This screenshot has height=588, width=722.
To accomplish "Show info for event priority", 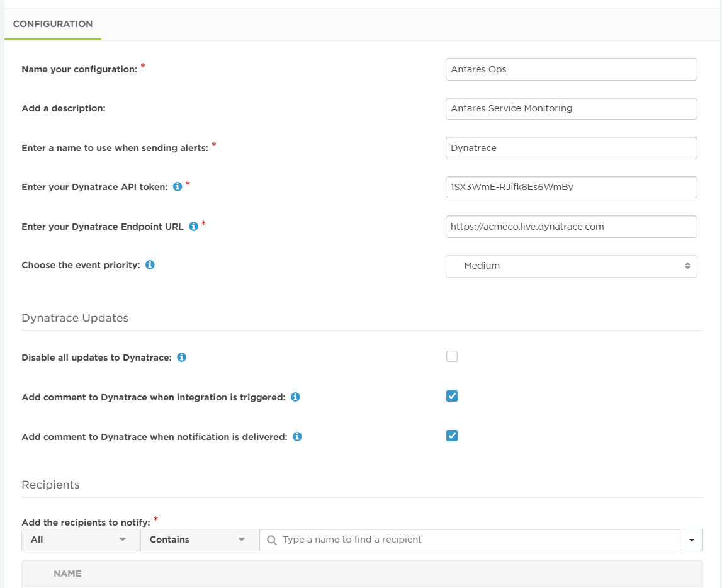I will tap(150, 265).
